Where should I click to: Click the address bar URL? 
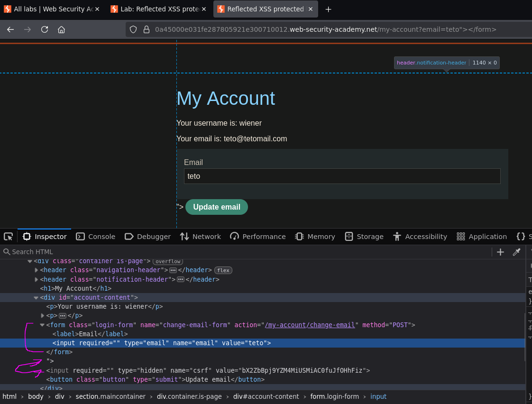pyautogui.click(x=325, y=29)
